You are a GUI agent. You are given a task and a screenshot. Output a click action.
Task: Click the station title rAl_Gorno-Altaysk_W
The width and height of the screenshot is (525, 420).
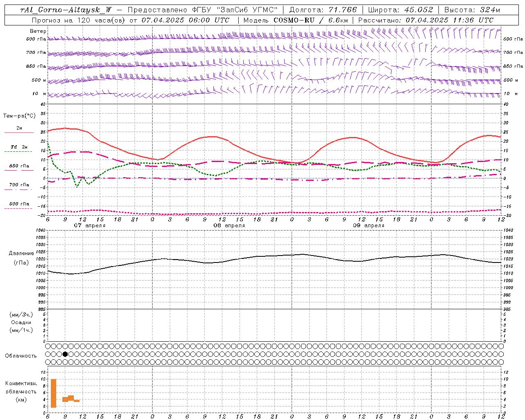pyautogui.click(x=66, y=10)
